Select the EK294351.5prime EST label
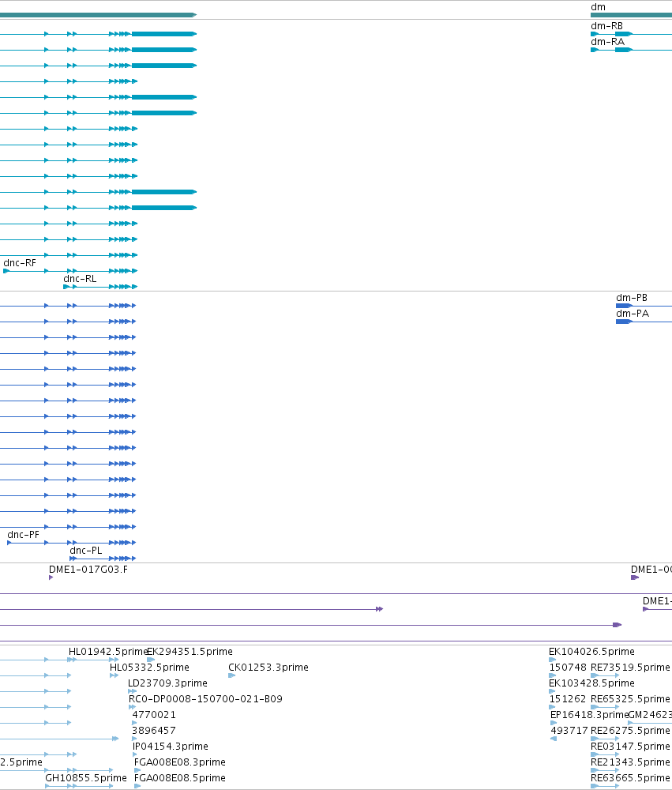The height and width of the screenshot is (790, 672). 190,652
